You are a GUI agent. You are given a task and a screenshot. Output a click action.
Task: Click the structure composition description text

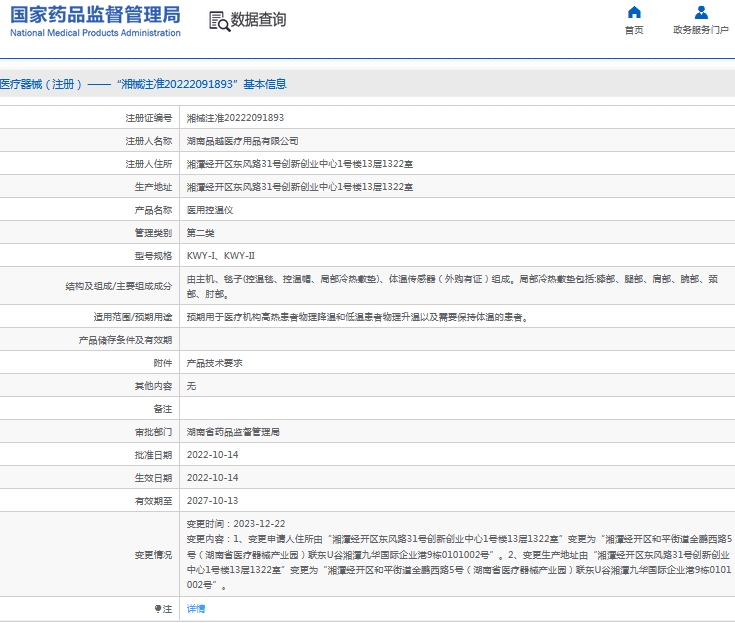click(x=452, y=286)
